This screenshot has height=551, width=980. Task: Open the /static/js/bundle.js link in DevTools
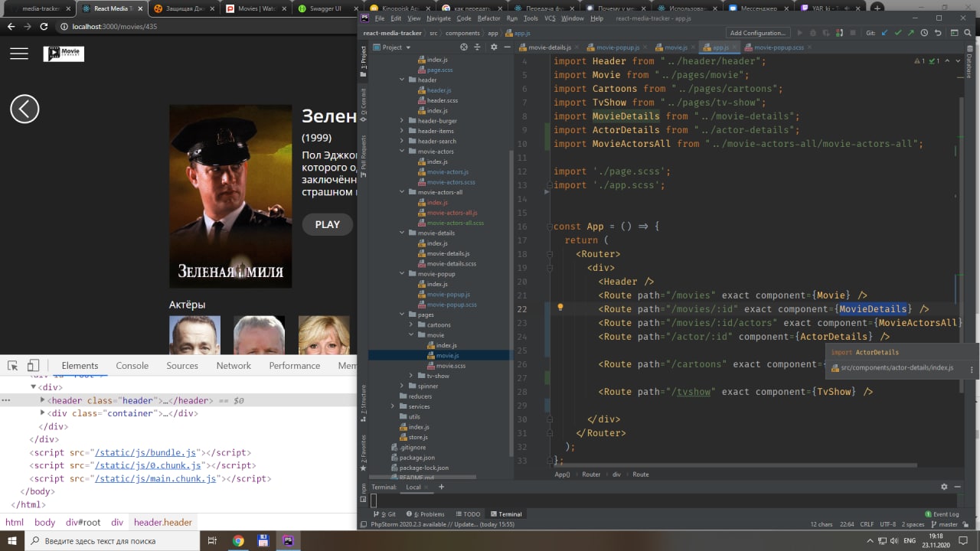coord(145,452)
